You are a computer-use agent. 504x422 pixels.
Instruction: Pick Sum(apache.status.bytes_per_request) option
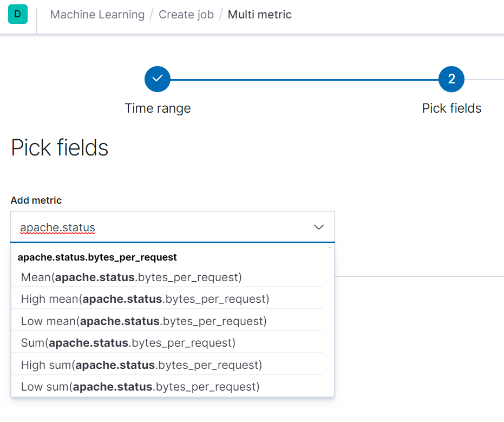(x=167, y=343)
